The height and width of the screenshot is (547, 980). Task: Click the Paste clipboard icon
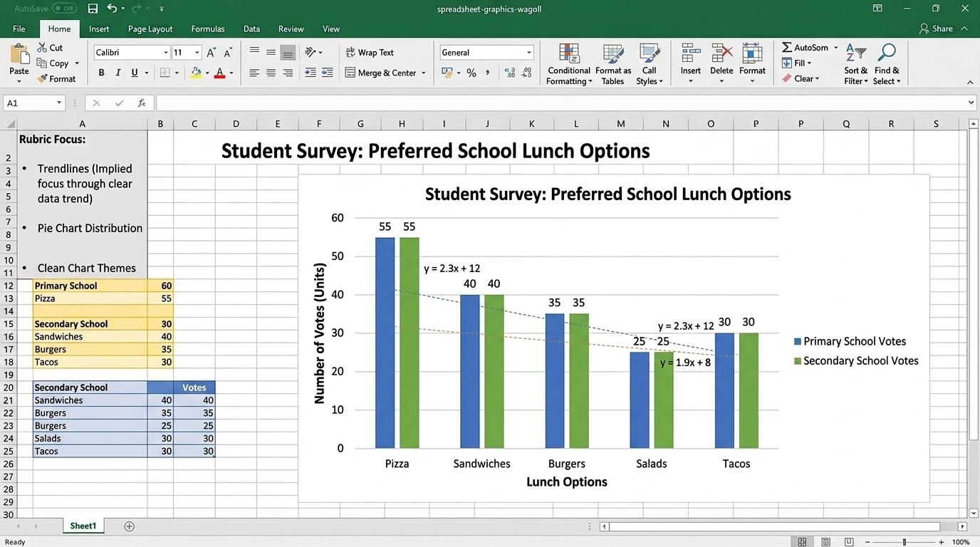point(19,53)
